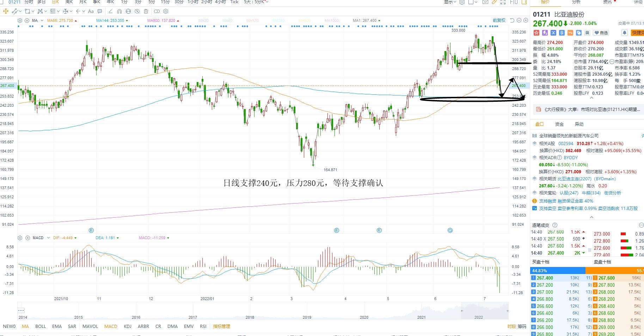
Task: Click the orange pencil draw icon
Action: (x=494, y=2)
